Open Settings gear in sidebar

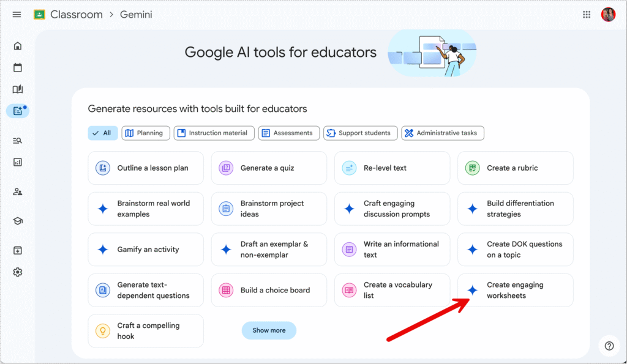[18, 272]
